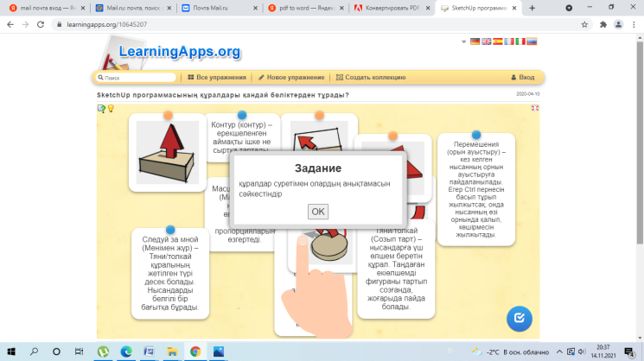The height and width of the screenshot is (361, 644).
Task: Open Chrome from the taskbar
Action: 195,351
